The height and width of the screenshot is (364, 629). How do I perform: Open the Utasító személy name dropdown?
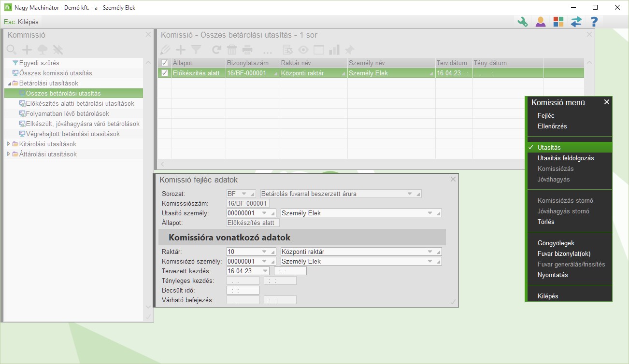pos(430,213)
